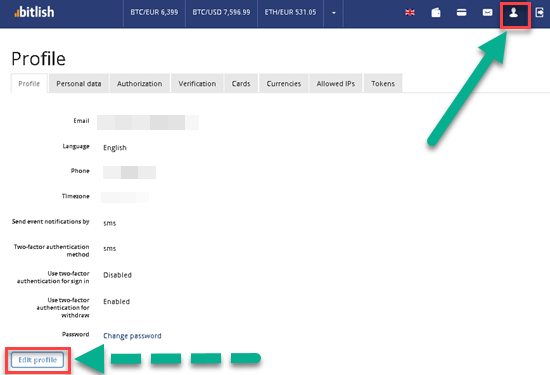This screenshot has width=550, height=375.
Task: Click the English language value
Action: coord(115,148)
